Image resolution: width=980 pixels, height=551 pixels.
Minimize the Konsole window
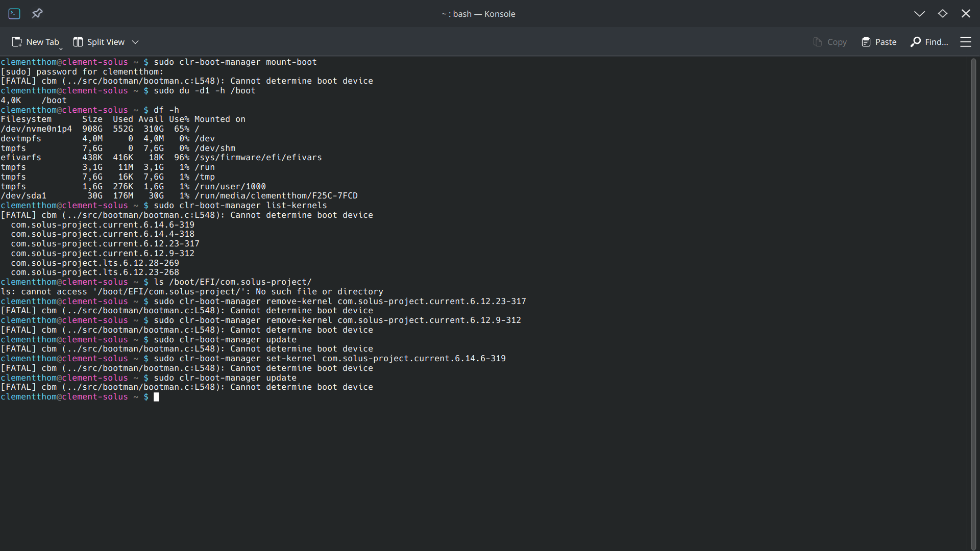coord(919,14)
